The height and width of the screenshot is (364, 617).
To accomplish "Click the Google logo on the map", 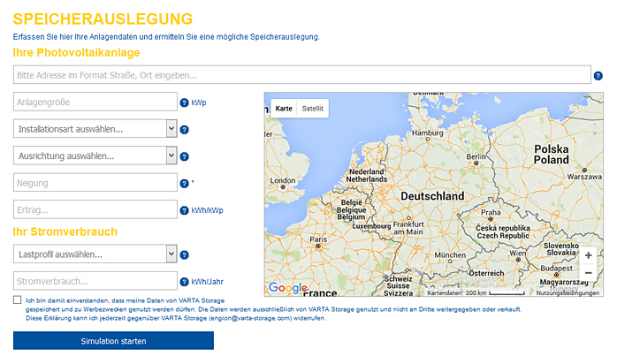I will tap(287, 288).
